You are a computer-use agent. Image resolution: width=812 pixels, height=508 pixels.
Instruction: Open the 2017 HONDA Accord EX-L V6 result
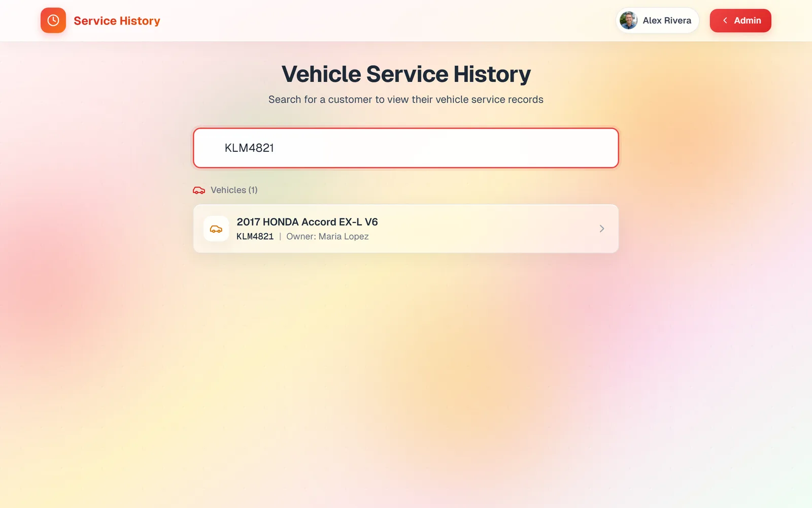click(406, 229)
